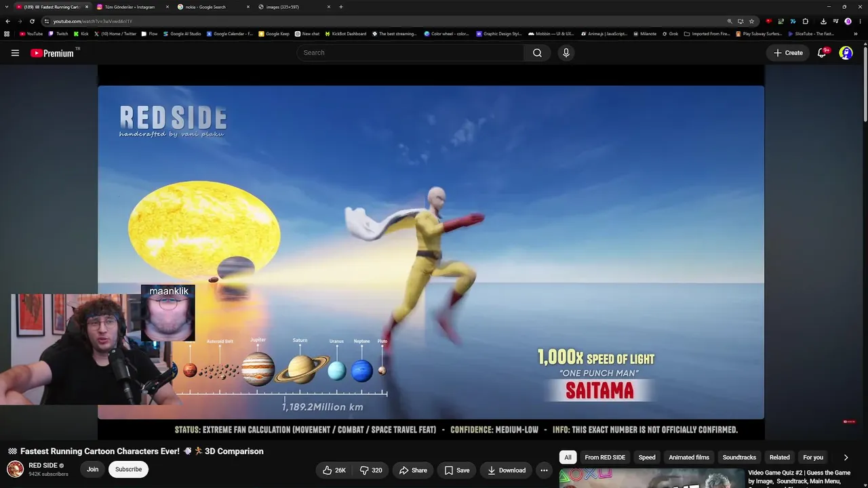Select the Animated films chip

689,457
